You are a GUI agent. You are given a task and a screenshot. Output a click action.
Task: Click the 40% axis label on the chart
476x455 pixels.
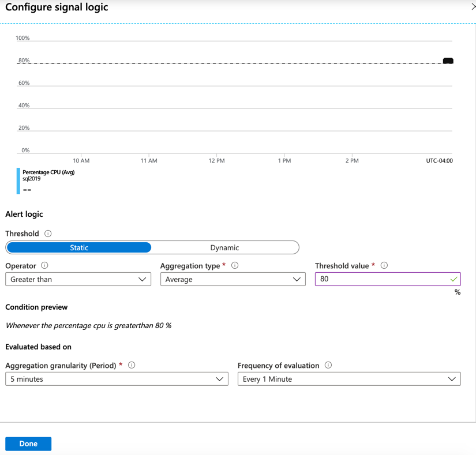click(x=24, y=106)
